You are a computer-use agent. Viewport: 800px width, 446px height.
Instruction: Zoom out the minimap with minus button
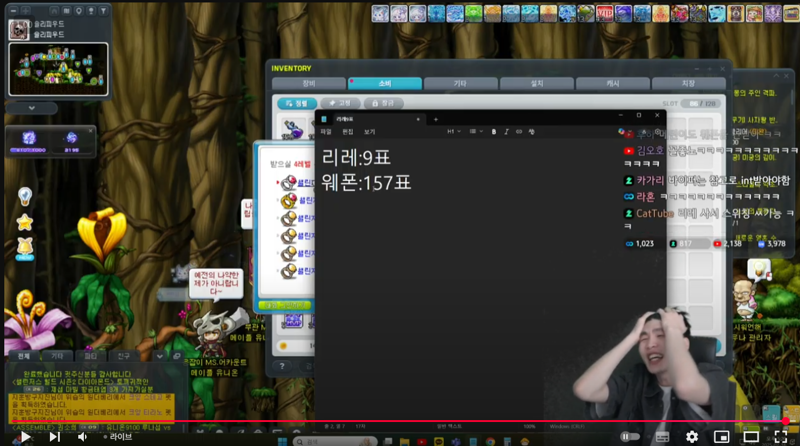point(13,11)
